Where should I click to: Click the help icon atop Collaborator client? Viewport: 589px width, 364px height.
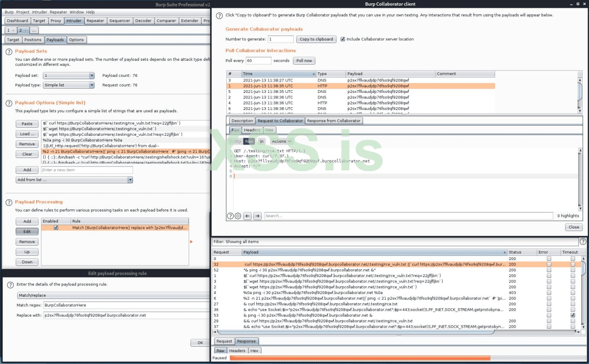[219, 16]
